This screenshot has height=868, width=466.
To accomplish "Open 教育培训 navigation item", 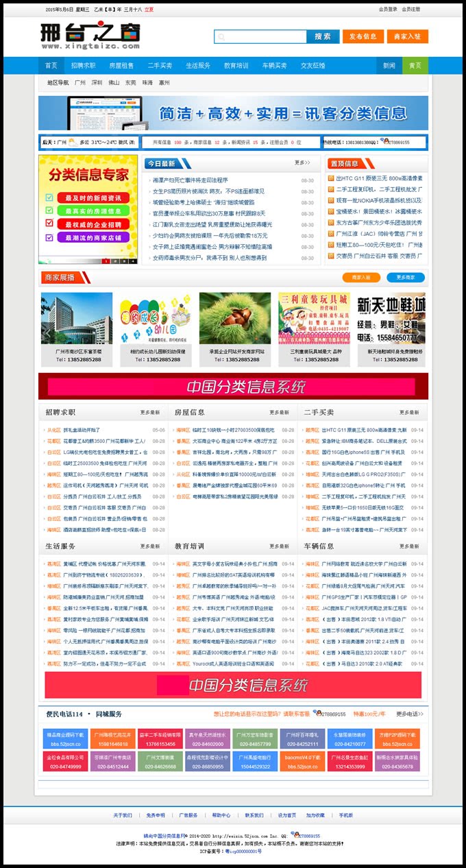I will pyautogui.click(x=236, y=66).
